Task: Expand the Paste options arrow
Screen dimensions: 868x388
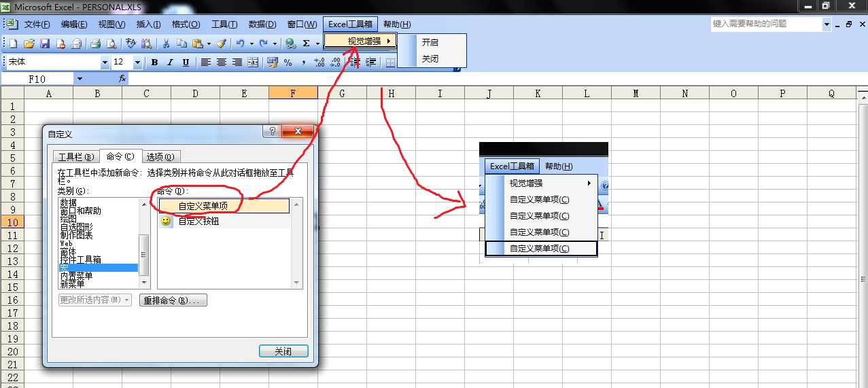Action: [209, 43]
